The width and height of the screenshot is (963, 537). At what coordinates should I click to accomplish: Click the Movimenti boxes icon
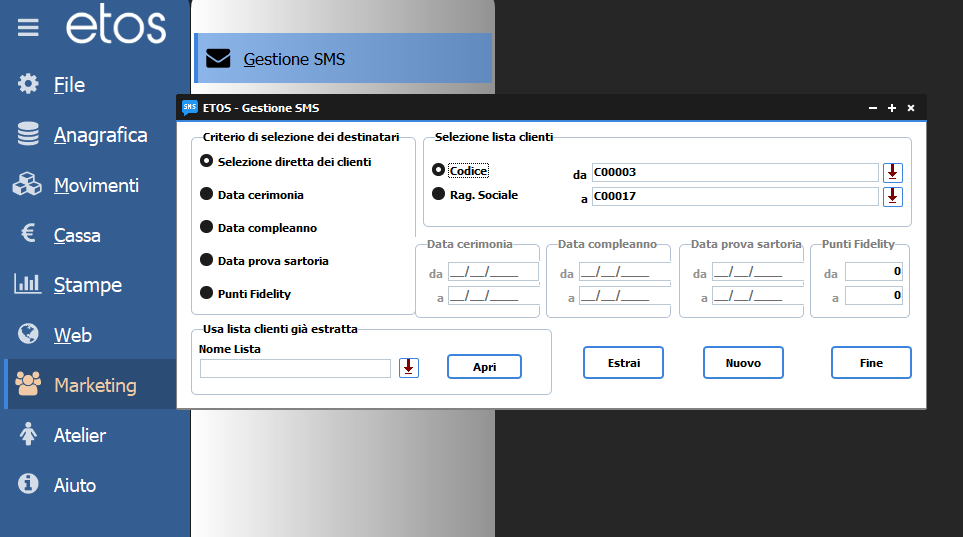(27, 184)
